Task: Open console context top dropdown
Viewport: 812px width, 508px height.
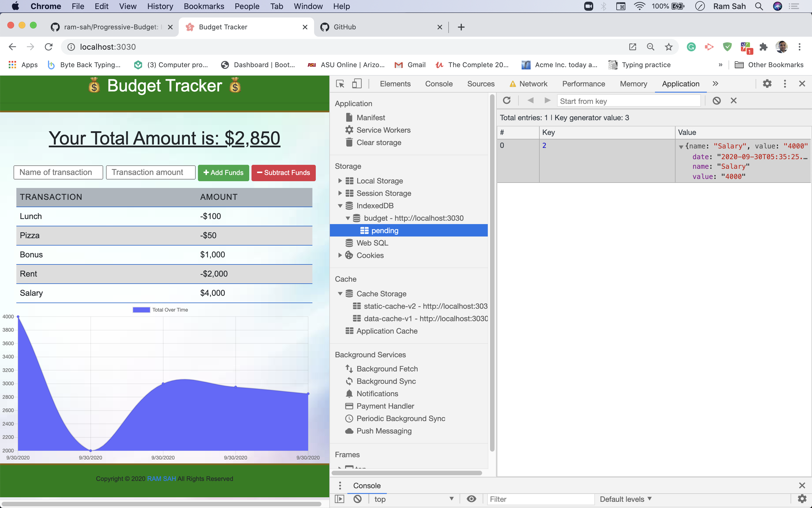Action: click(x=414, y=499)
